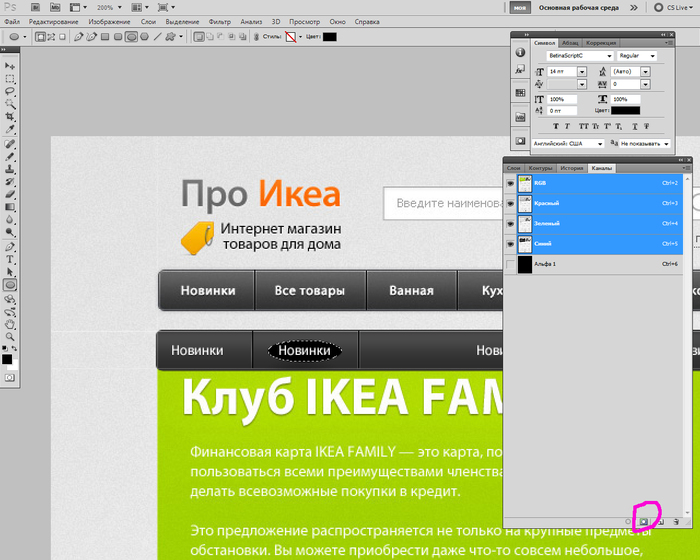
Task: Open the Файл menu
Action: [12, 22]
